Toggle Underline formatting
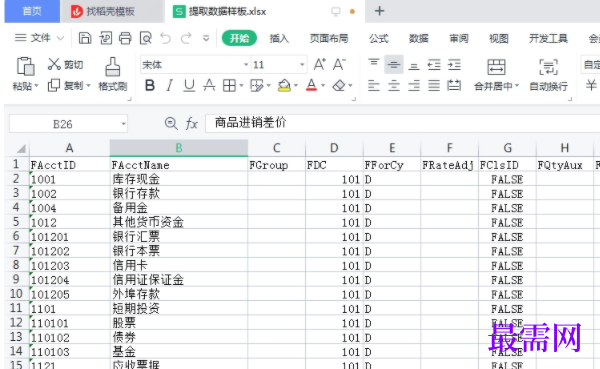 (x=189, y=85)
